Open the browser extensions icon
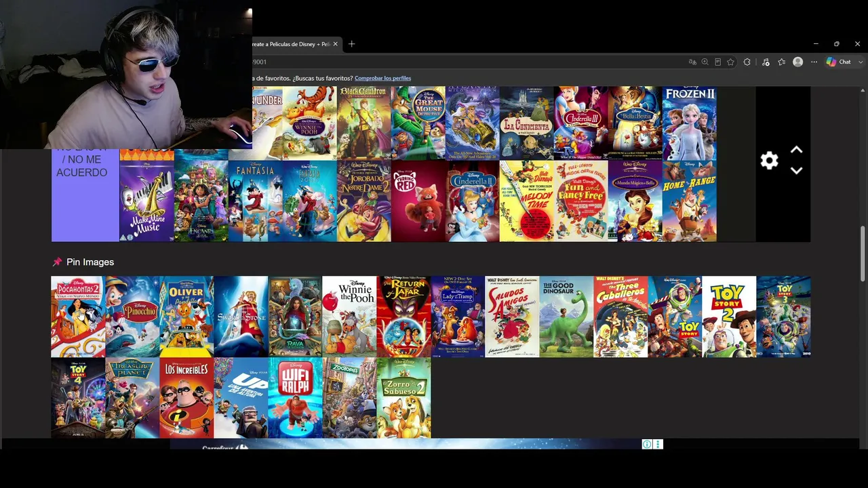 tap(747, 62)
